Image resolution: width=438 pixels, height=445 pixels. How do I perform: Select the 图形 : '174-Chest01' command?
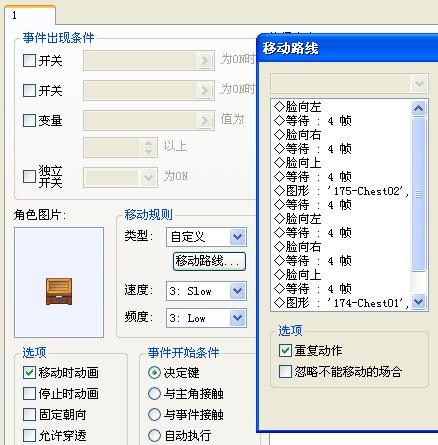[341, 303]
